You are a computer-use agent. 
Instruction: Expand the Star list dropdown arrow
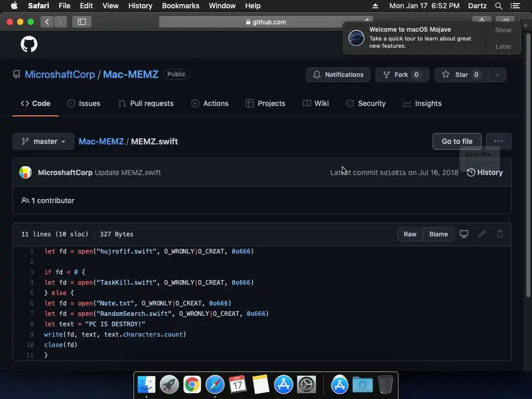click(497, 75)
